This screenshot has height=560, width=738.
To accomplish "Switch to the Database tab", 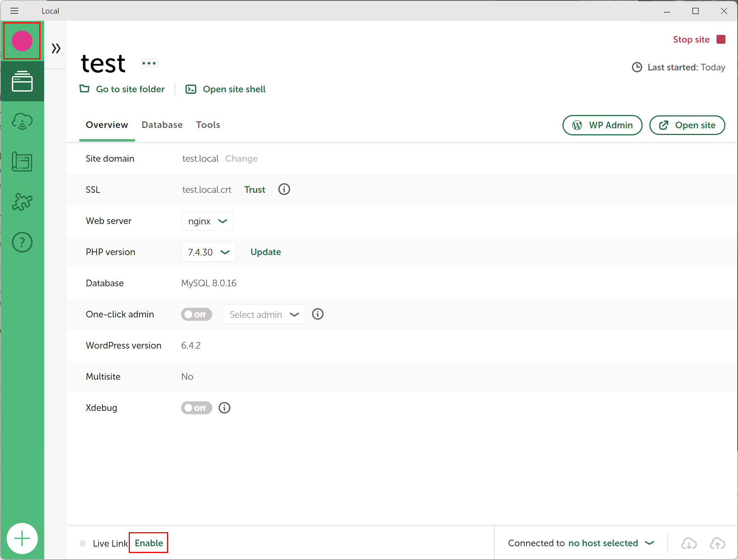I will pos(162,125).
